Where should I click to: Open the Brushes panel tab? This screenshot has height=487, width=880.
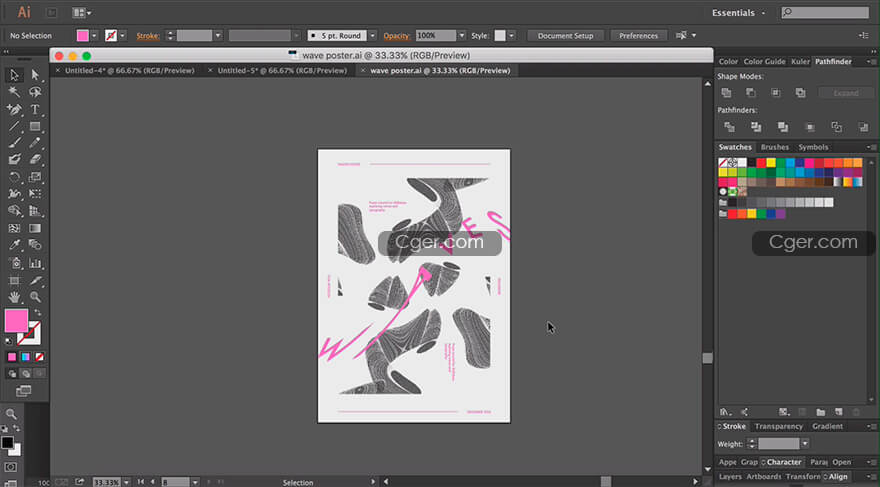[774, 148]
